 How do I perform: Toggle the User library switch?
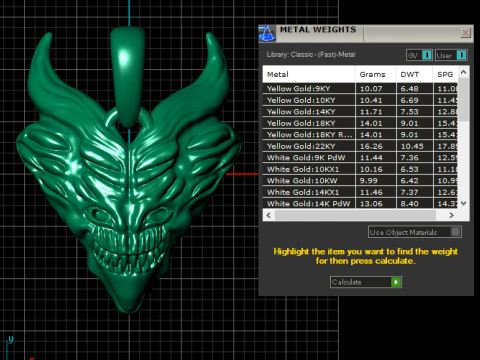click(x=451, y=55)
